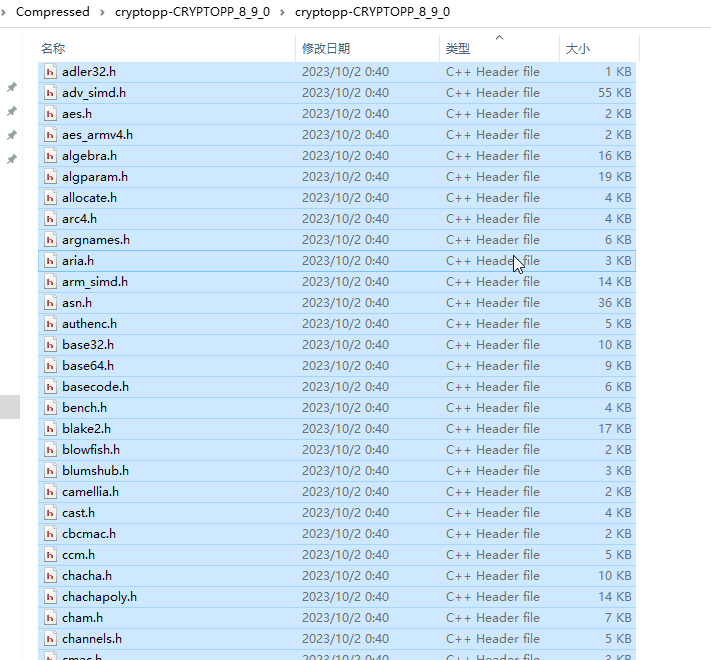Click the basecode.h file icon
711x660 pixels.
(50, 387)
